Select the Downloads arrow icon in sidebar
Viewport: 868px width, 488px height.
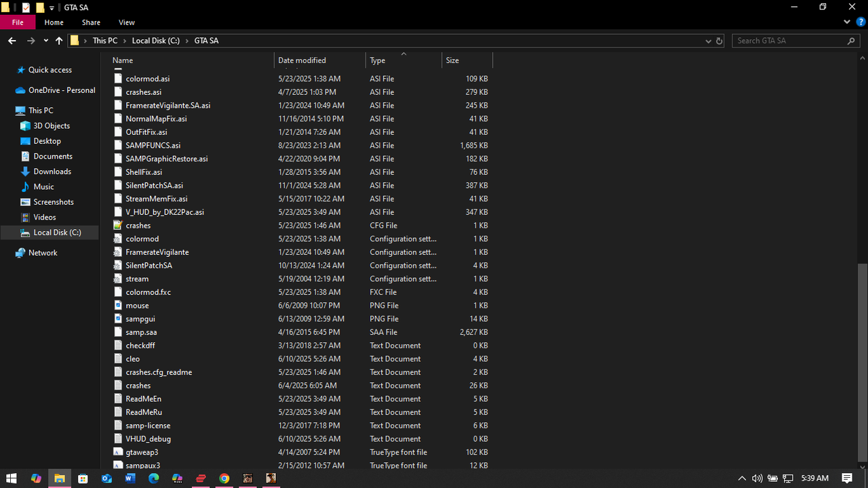pyautogui.click(x=25, y=171)
